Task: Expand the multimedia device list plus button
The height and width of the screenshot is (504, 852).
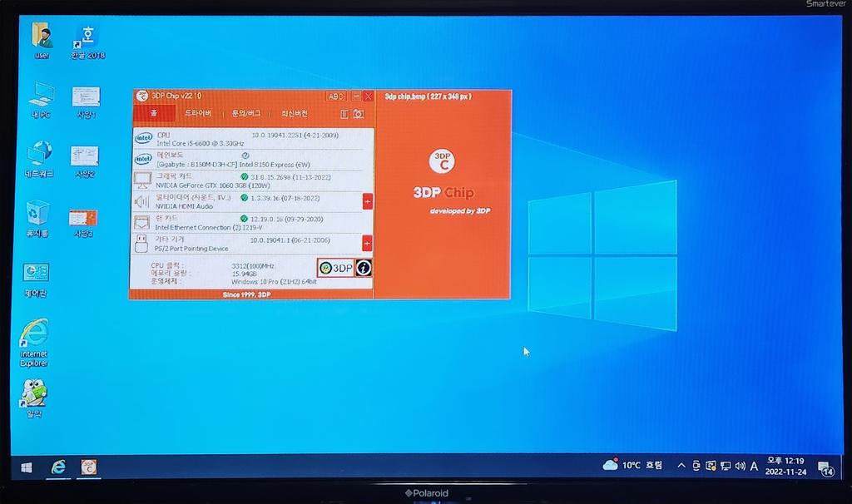Action: pos(367,201)
